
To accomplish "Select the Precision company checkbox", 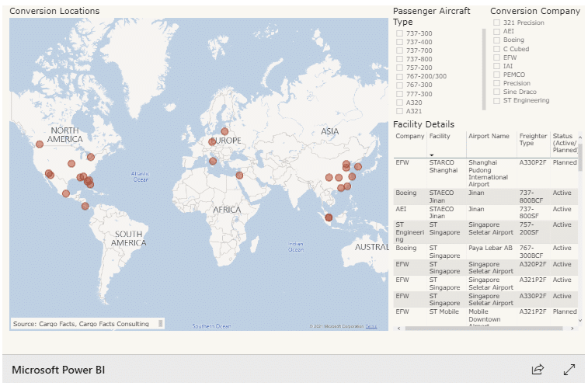I will [496, 83].
